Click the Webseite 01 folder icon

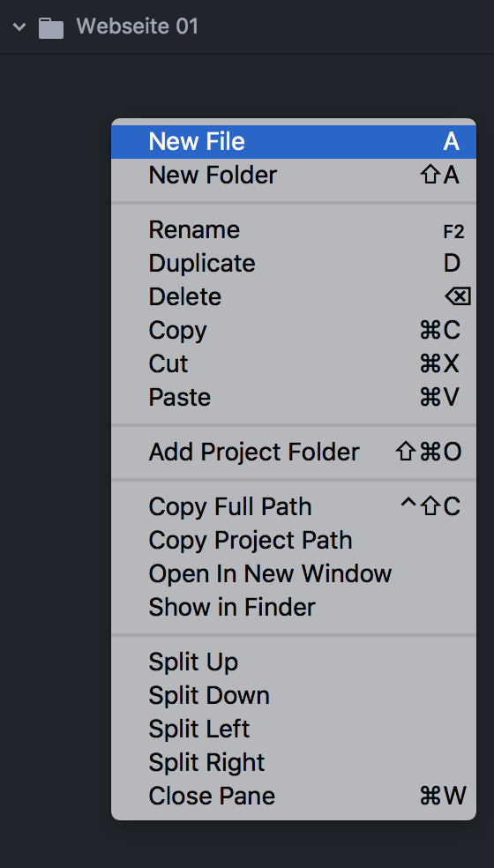tap(51, 27)
